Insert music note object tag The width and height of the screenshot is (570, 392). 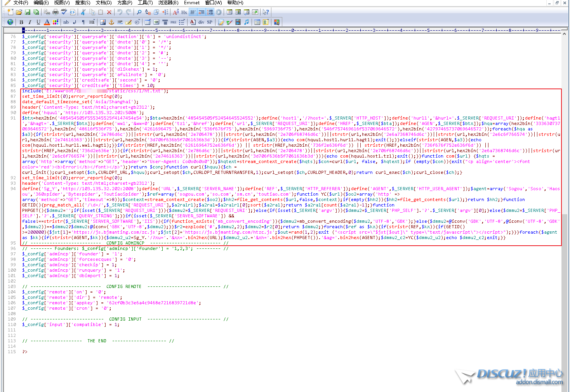[x=247, y=22]
